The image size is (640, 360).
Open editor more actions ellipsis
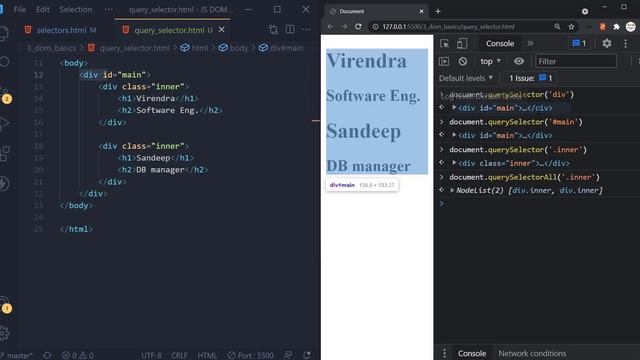[306, 29]
